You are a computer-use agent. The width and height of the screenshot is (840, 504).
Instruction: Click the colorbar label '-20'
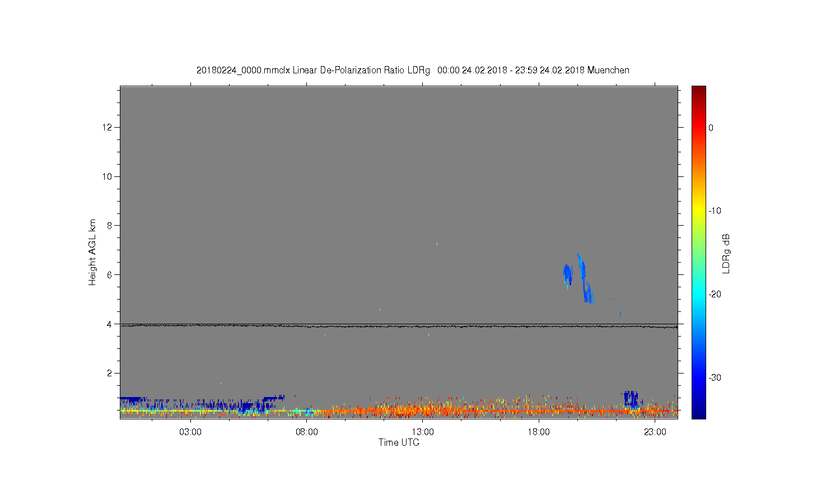[715, 295]
